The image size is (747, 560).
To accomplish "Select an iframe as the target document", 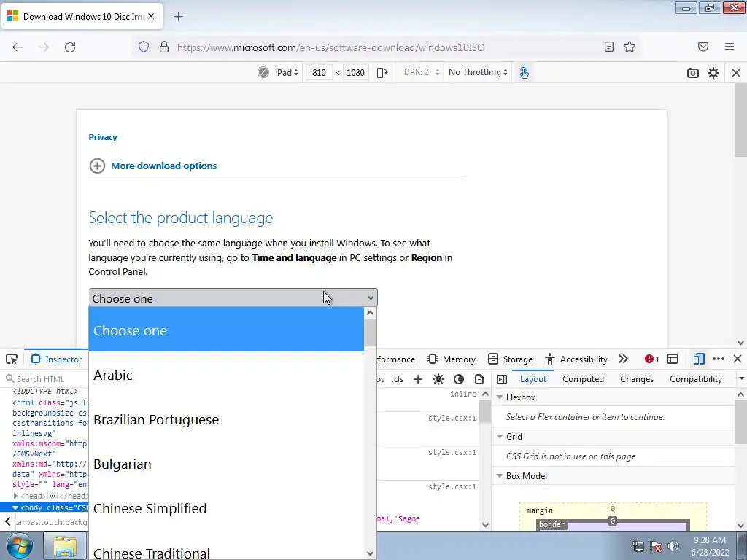I will pos(673,359).
